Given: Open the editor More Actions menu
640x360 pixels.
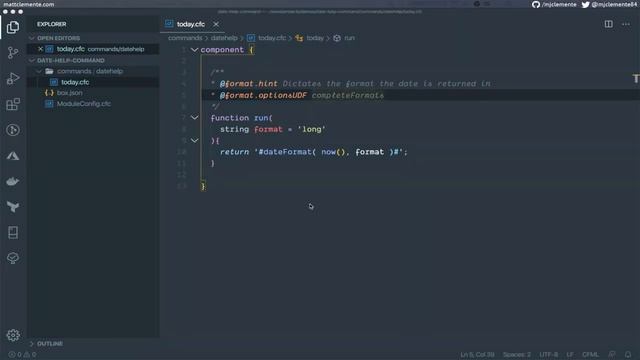Looking at the screenshot, I should [x=626, y=24].
